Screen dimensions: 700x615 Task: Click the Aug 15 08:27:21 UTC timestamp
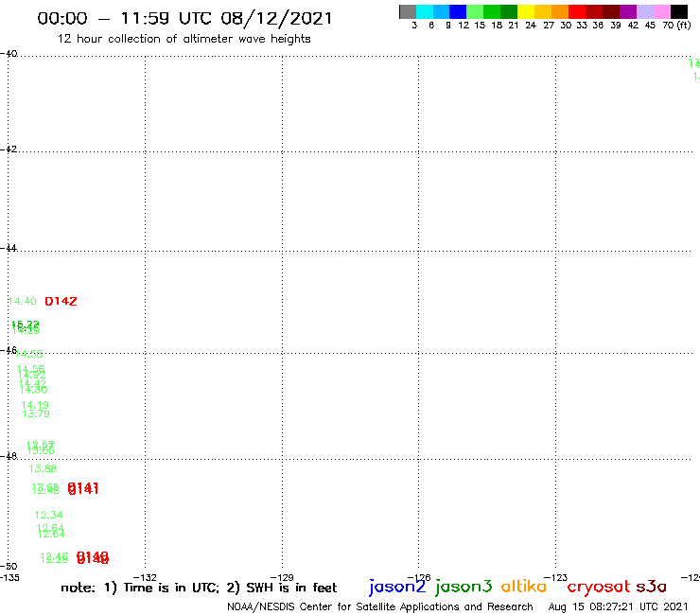[x=619, y=607]
